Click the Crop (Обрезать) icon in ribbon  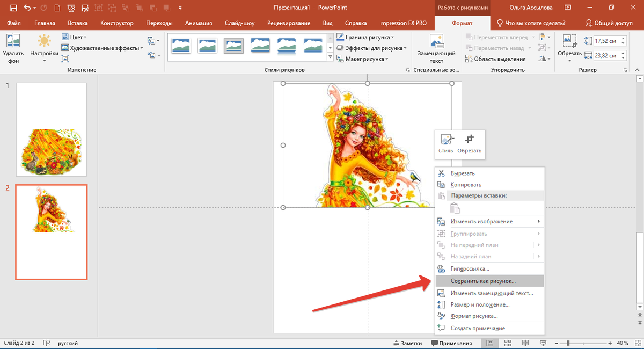569,42
